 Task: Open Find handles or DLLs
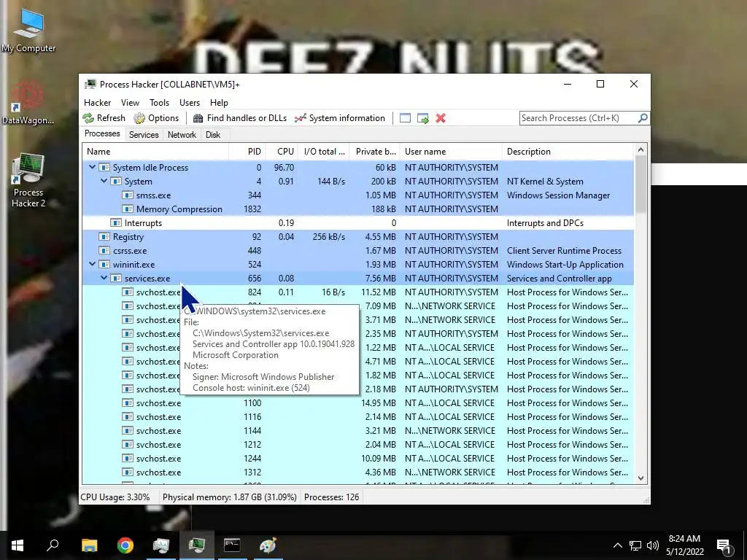coord(239,118)
